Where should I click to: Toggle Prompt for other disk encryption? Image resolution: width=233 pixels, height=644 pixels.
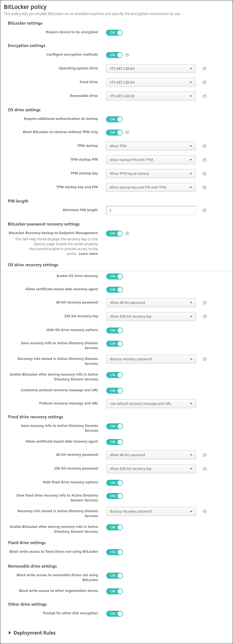pos(115,614)
